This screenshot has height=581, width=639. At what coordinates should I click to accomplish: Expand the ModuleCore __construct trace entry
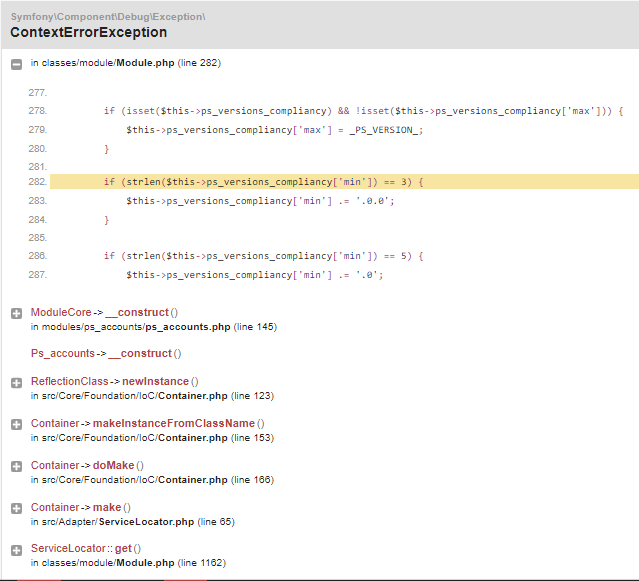tap(16, 313)
